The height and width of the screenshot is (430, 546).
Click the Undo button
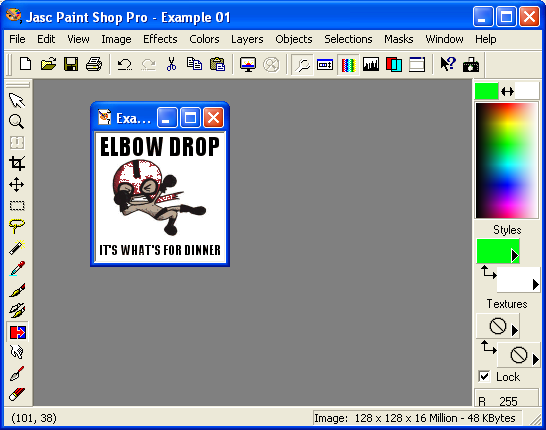(x=125, y=64)
